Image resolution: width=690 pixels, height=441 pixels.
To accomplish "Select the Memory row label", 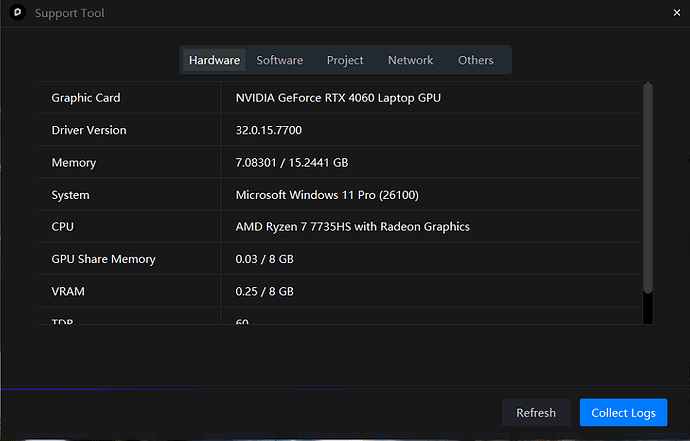I will (x=73, y=163).
